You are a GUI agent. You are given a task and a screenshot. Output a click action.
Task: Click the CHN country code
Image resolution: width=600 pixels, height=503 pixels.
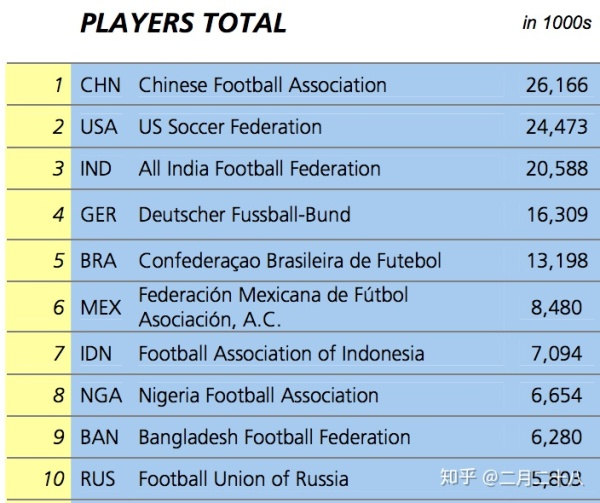[x=100, y=85]
